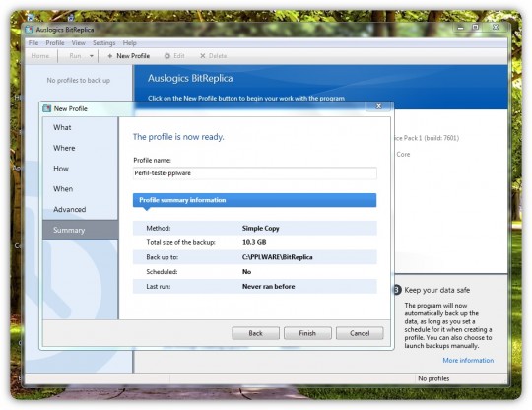This screenshot has height=410, width=532.
Task: Maximize the BitReplica main window
Action: (x=476, y=28)
